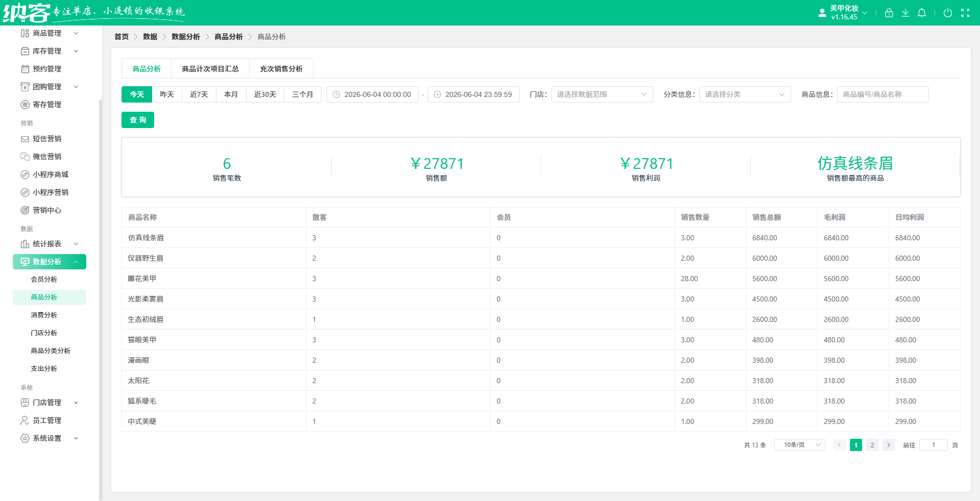Open 会员分析 submenu item
The height and width of the screenshot is (501, 980).
[44, 280]
